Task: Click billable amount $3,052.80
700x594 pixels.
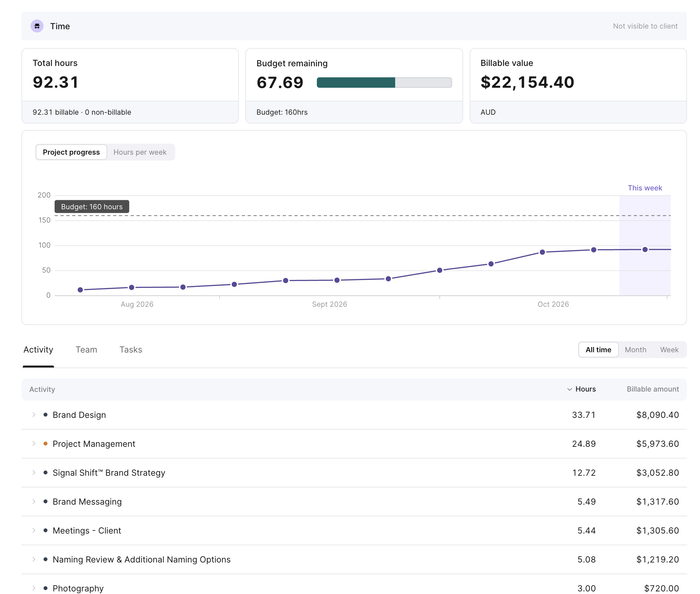Action: [657, 473]
